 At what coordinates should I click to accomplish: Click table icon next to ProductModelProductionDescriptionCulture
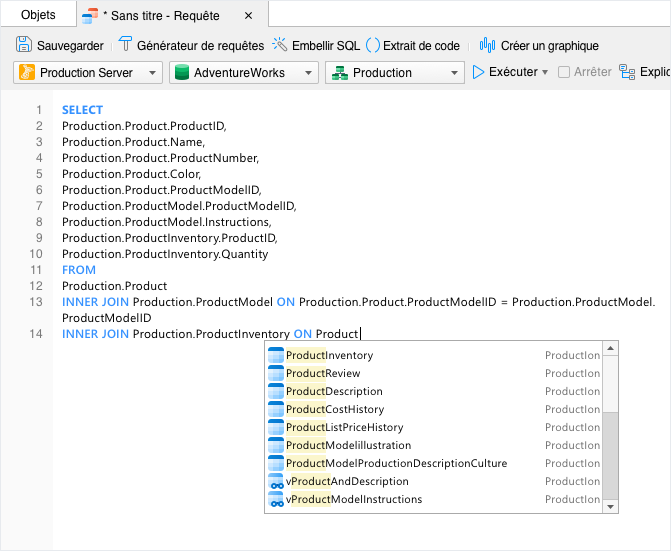276,463
